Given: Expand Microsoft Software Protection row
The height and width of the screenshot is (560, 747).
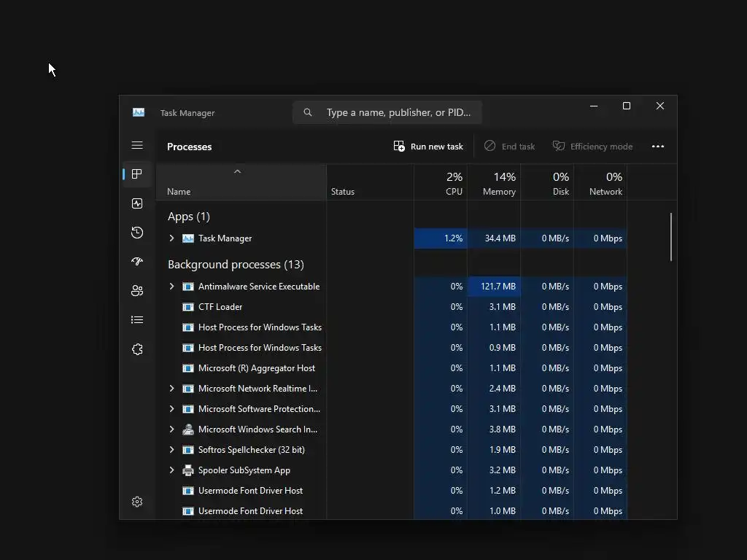Looking at the screenshot, I should [x=172, y=409].
